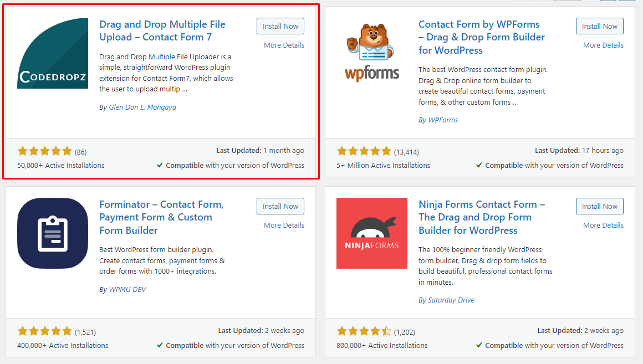Screen dimensions: 643x364
Task: Click the WPForms bear mascot logo
Action: pos(372,53)
